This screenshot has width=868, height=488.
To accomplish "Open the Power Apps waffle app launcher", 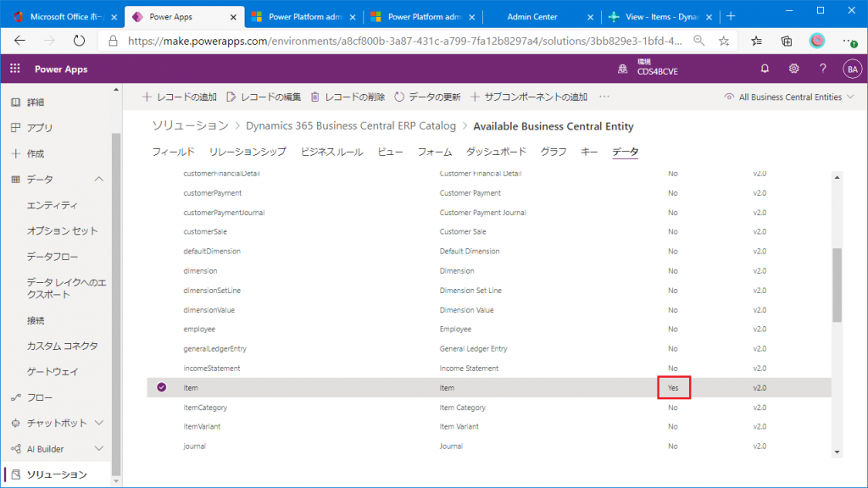I will click(x=15, y=69).
